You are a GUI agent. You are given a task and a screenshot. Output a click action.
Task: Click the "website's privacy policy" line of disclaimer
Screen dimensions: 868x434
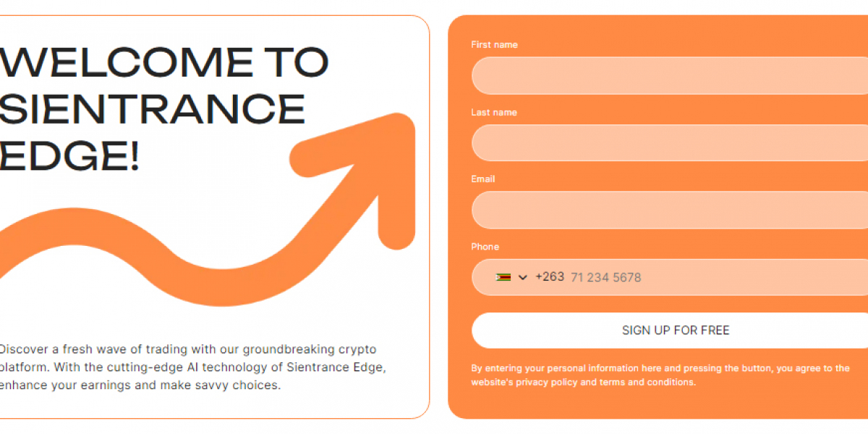click(x=583, y=382)
